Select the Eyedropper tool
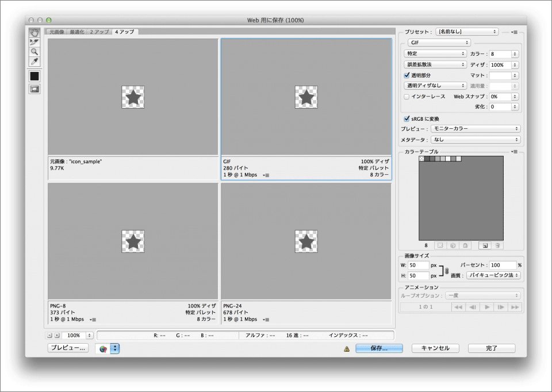This screenshot has width=552, height=392. pyautogui.click(x=34, y=62)
